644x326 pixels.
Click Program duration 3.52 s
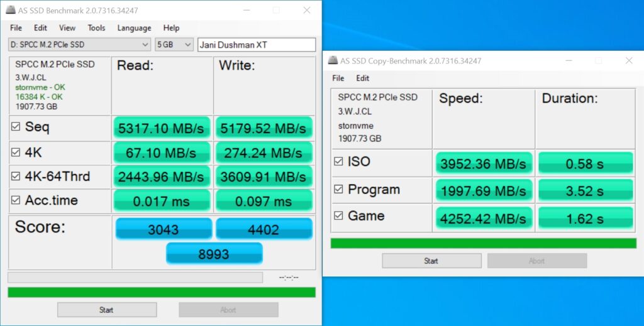coord(586,191)
